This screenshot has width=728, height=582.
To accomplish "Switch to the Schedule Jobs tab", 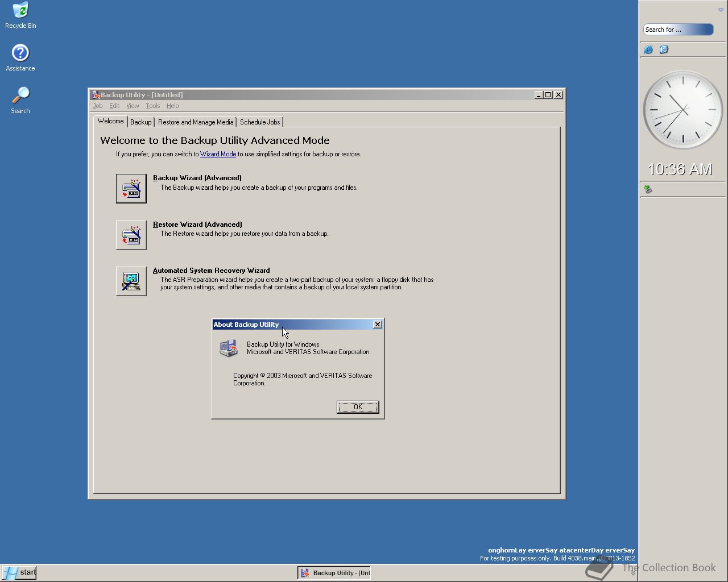I will pos(260,122).
